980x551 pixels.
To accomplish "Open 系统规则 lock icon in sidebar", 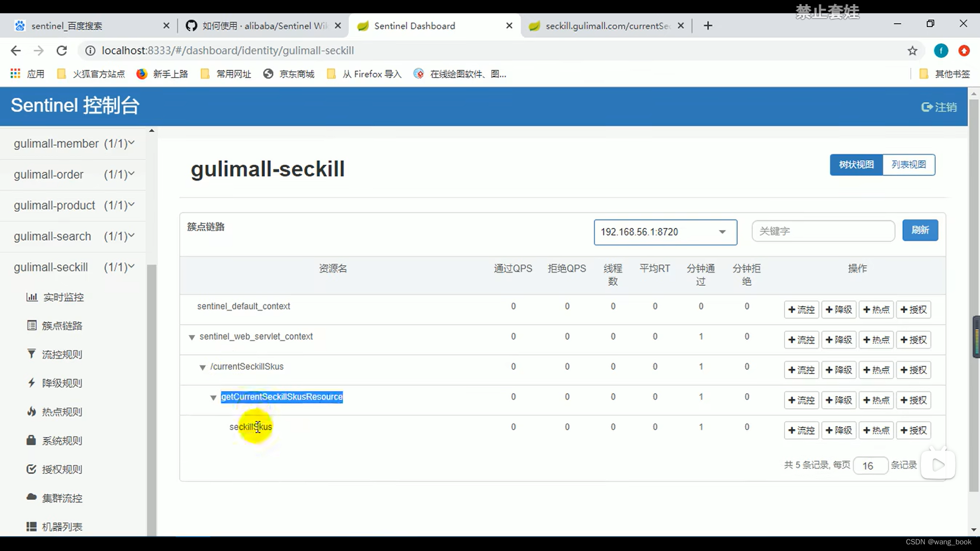I will tap(32, 440).
